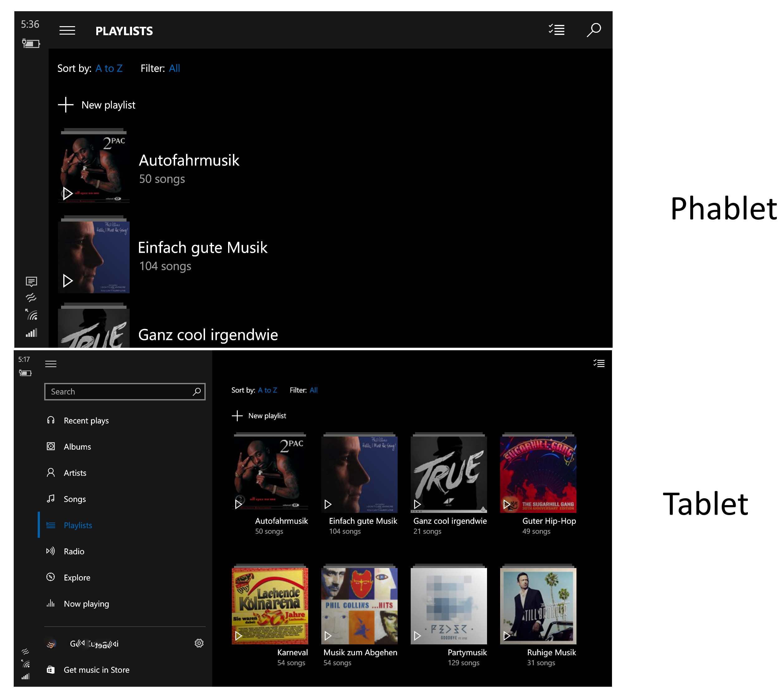The height and width of the screenshot is (688, 784).
Task: Open hamburger menu beside PLAYLISTS title
Action: tap(67, 31)
